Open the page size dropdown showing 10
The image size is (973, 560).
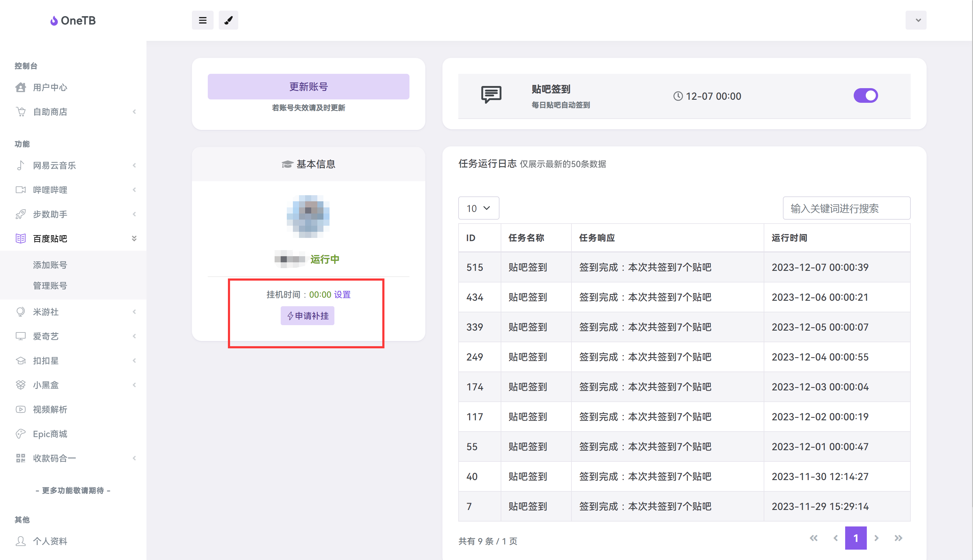(x=479, y=208)
